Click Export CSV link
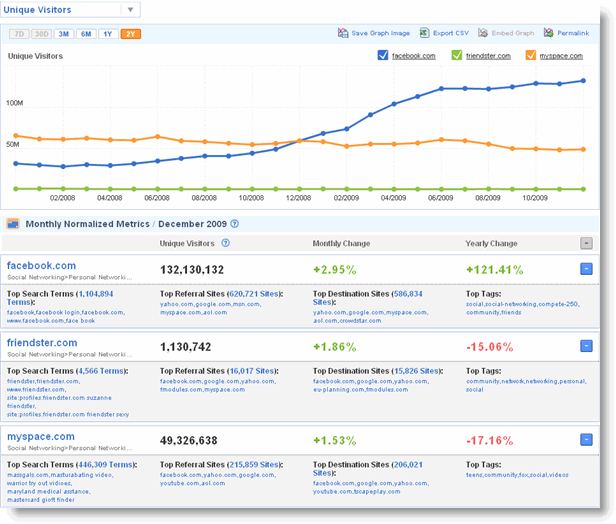 [x=451, y=33]
